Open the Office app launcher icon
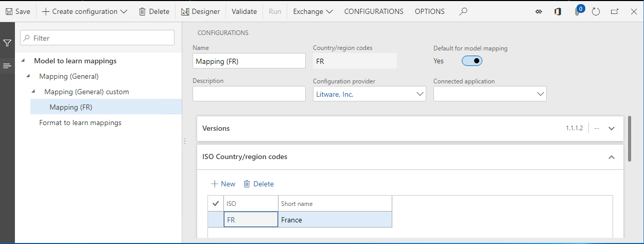Image resolution: width=644 pixels, height=244 pixels. [558, 11]
